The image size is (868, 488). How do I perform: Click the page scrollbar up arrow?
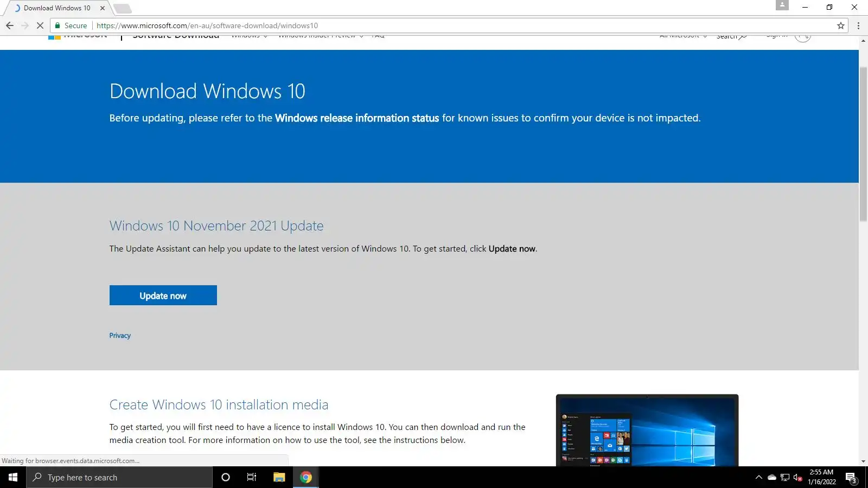click(x=863, y=41)
